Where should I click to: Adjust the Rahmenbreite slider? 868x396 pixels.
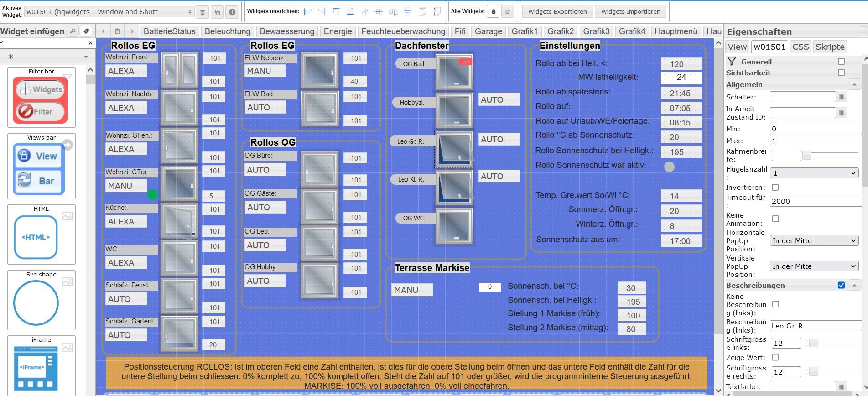(x=830, y=156)
